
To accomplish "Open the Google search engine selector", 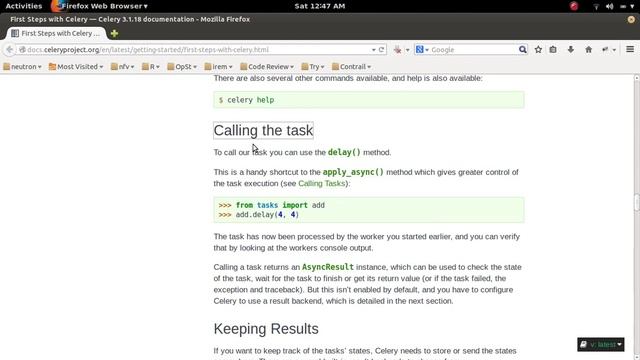I will (x=422, y=49).
